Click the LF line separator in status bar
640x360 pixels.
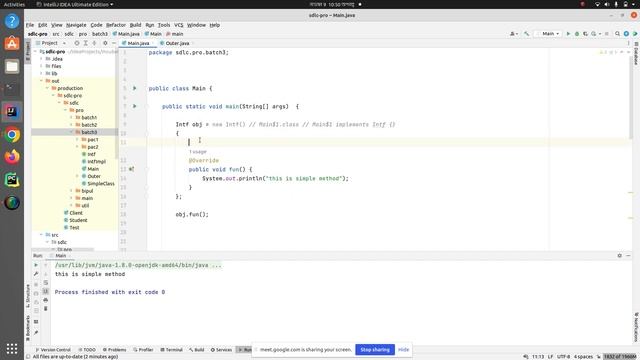point(550,357)
